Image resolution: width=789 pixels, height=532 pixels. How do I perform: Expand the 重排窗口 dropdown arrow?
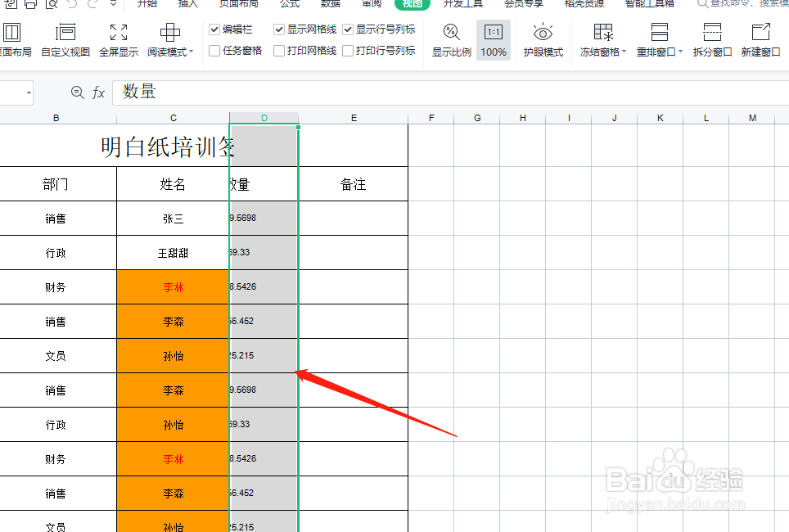coord(680,52)
